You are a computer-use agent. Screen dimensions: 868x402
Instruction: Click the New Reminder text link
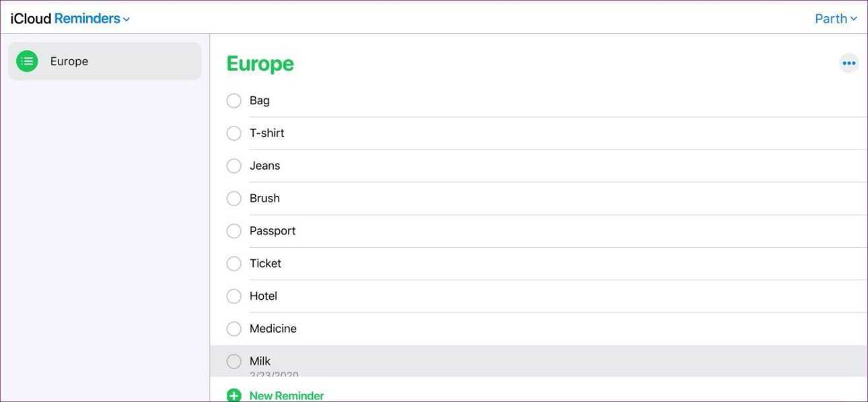pos(287,395)
